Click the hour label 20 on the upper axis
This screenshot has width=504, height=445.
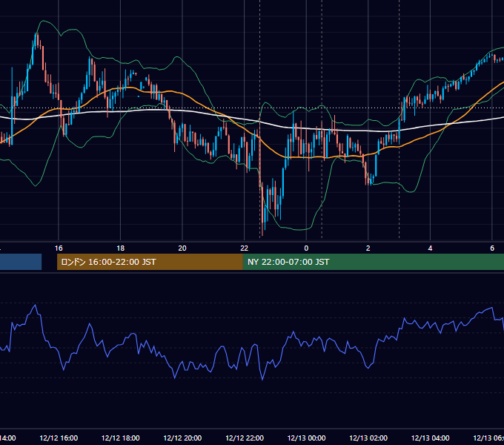click(x=182, y=248)
